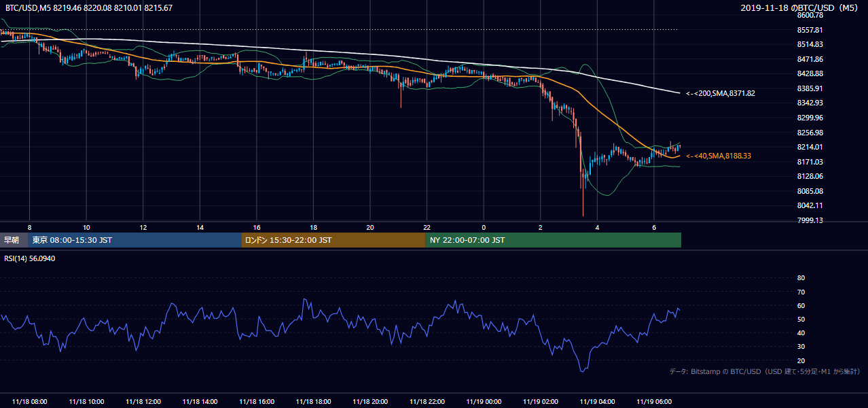Click the 8128.06 price axis label

point(810,176)
